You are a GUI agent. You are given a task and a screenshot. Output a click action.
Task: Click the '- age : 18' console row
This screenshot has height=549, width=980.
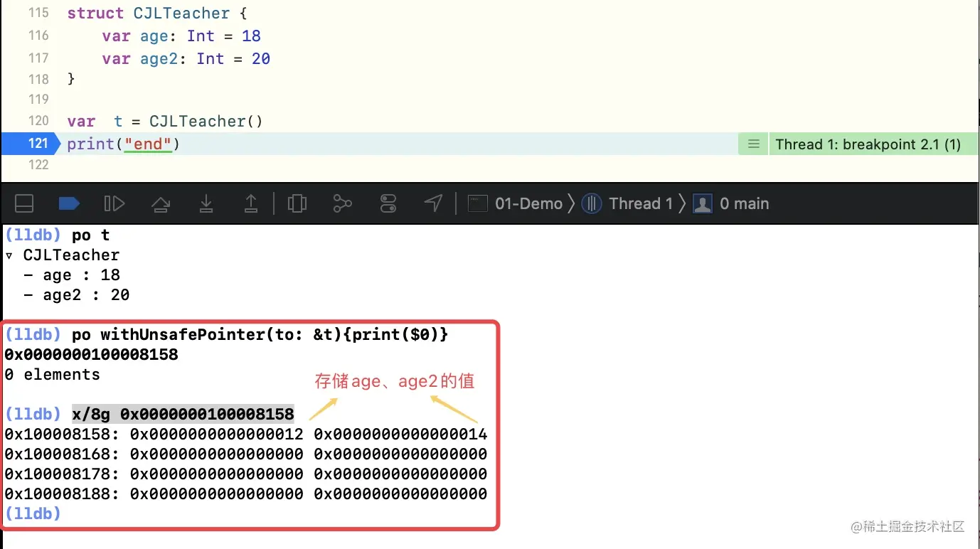pos(72,275)
